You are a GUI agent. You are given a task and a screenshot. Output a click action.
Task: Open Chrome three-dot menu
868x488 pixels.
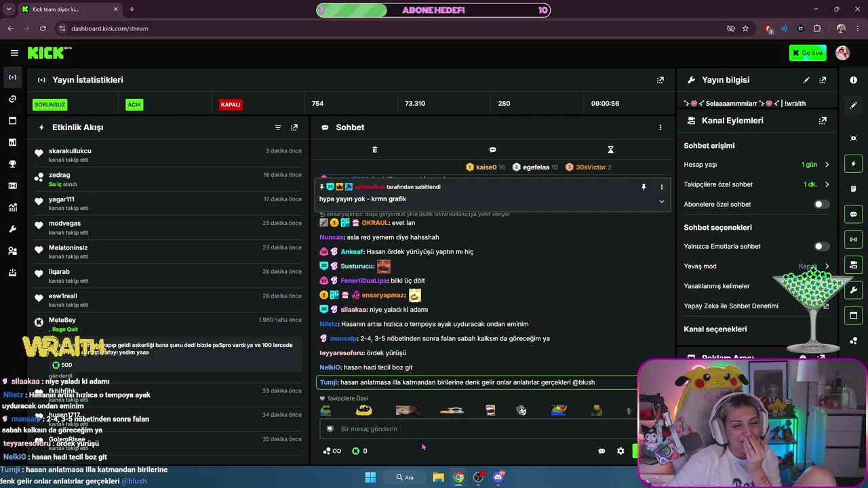point(858,28)
